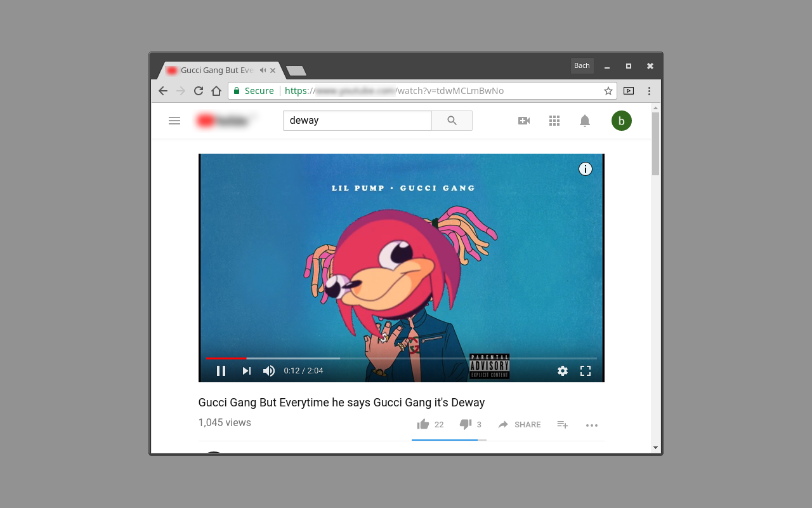Open more actions ellipsis menu
Screen dimensions: 812x508
click(592, 425)
